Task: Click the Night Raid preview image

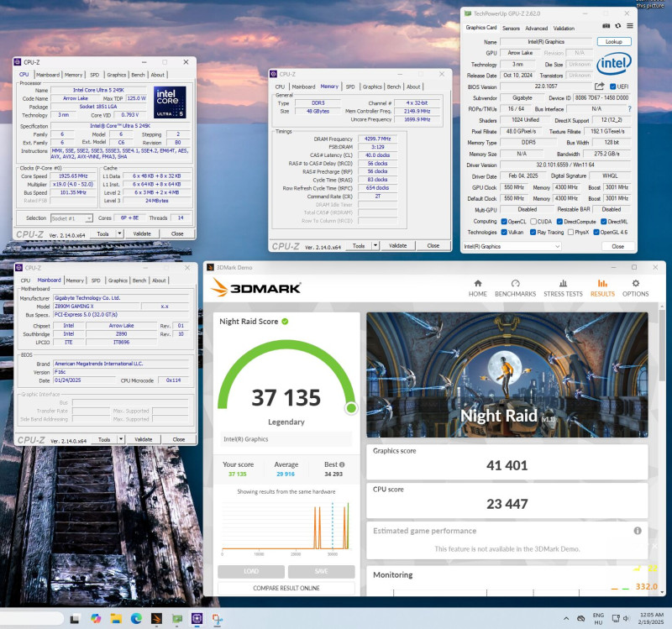Action: (507, 375)
